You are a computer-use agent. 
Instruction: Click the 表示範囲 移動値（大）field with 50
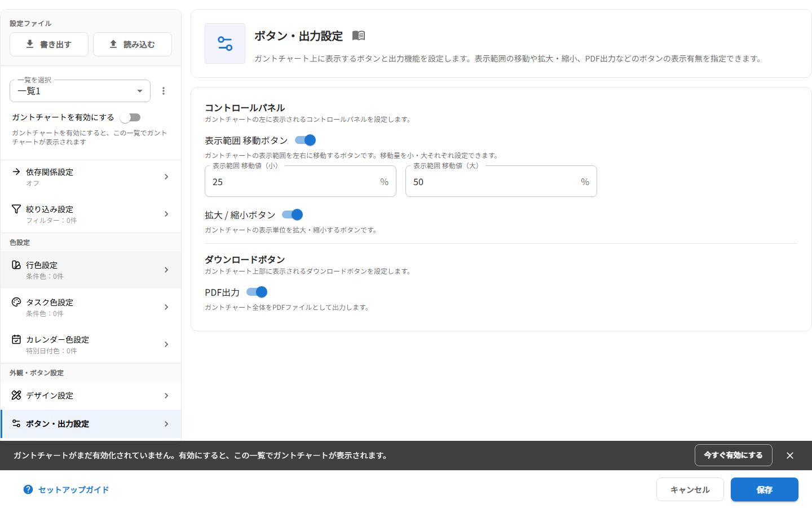501,181
